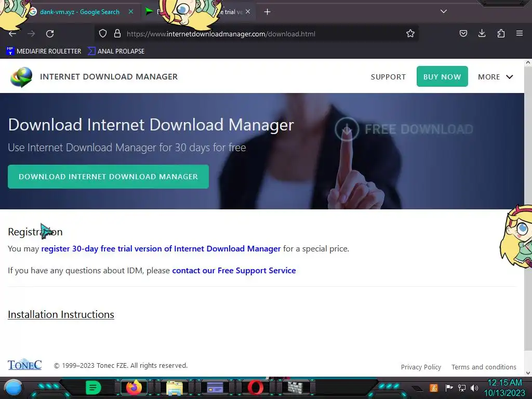This screenshot has height=399, width=532.
Task: Click the Registration heading
Action: [35, 232]
